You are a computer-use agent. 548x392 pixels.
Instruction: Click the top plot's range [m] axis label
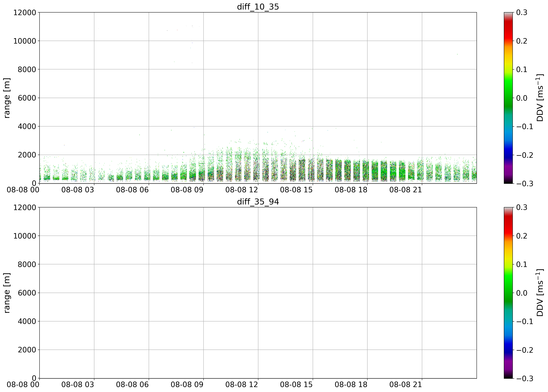[x=7, y=98]
